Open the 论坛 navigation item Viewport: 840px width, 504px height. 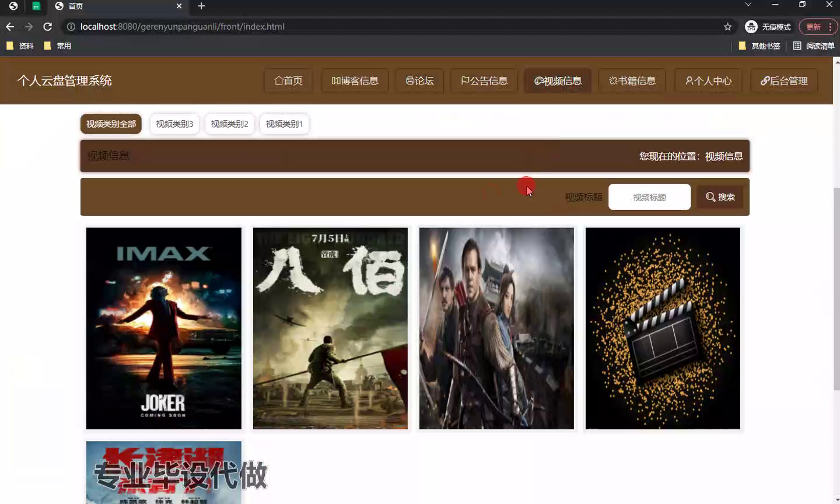point(419,80)
